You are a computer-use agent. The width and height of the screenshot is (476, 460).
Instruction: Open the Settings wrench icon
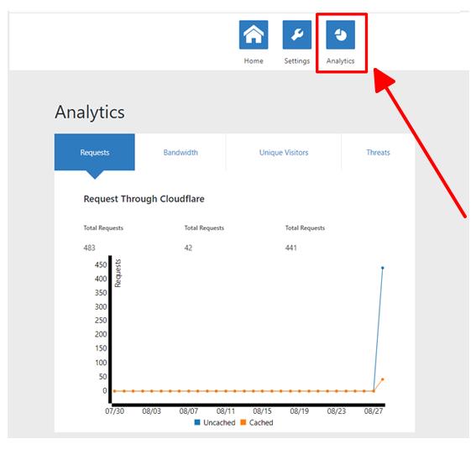click(x=297, y=34)
